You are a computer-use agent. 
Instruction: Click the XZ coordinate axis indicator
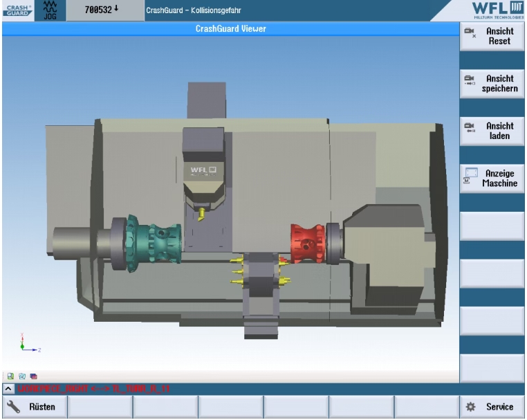click(x=30, y=344)
